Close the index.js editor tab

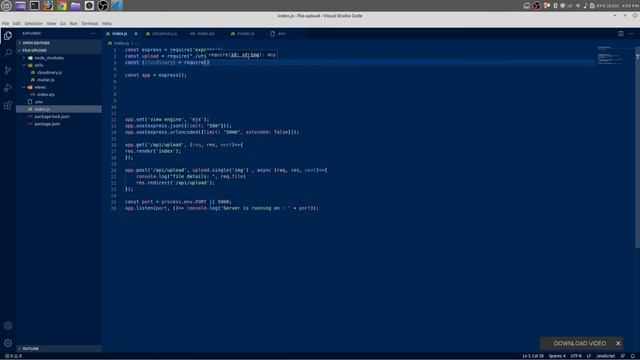click(136, 33)
